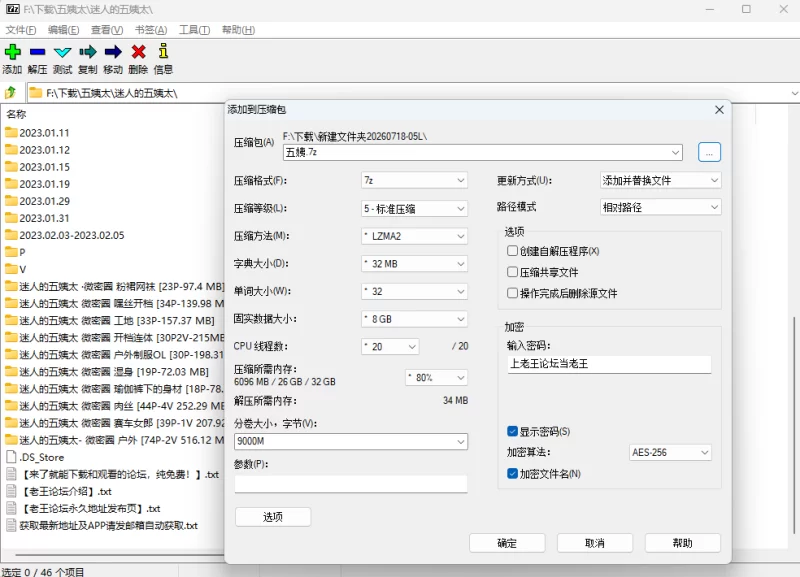
Task: Click the 确定 button
Action: coord(507,543)
